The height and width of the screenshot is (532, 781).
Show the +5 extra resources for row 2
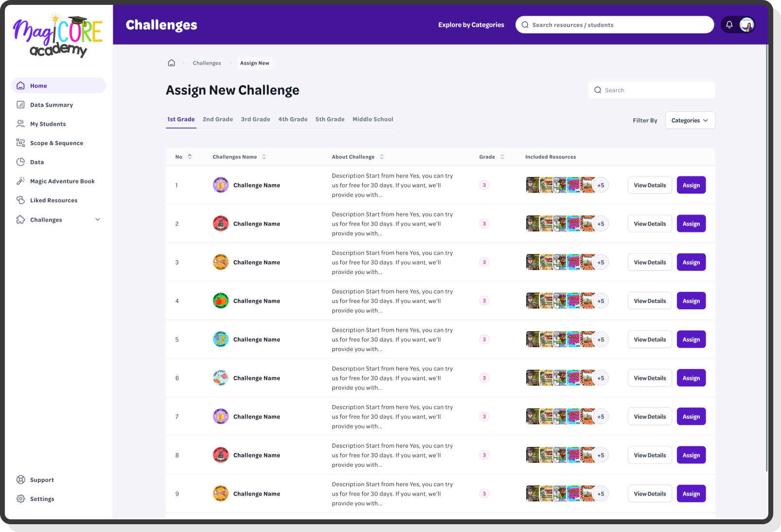601,224
